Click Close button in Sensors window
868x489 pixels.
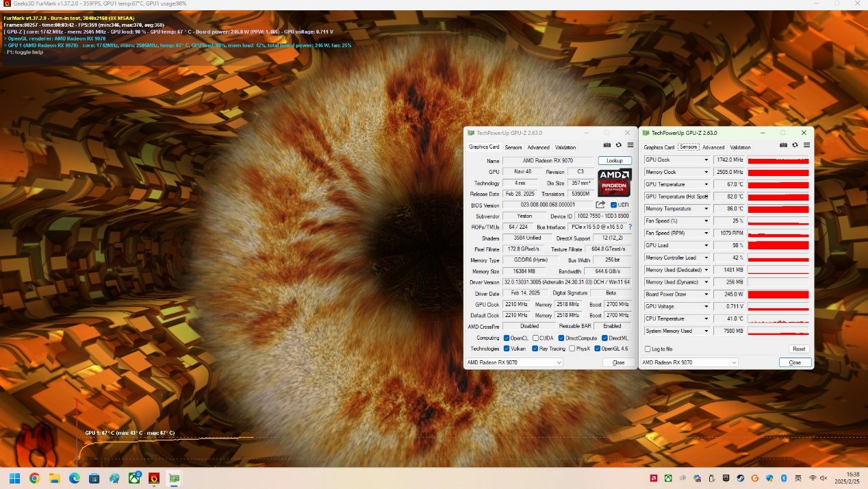(x=795, y=362)
